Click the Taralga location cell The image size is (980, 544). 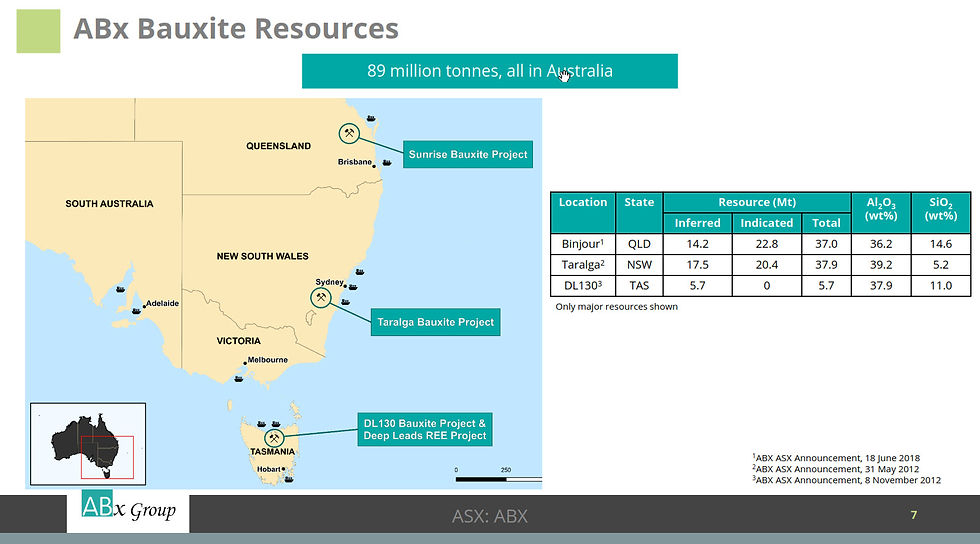click(582, 264)
